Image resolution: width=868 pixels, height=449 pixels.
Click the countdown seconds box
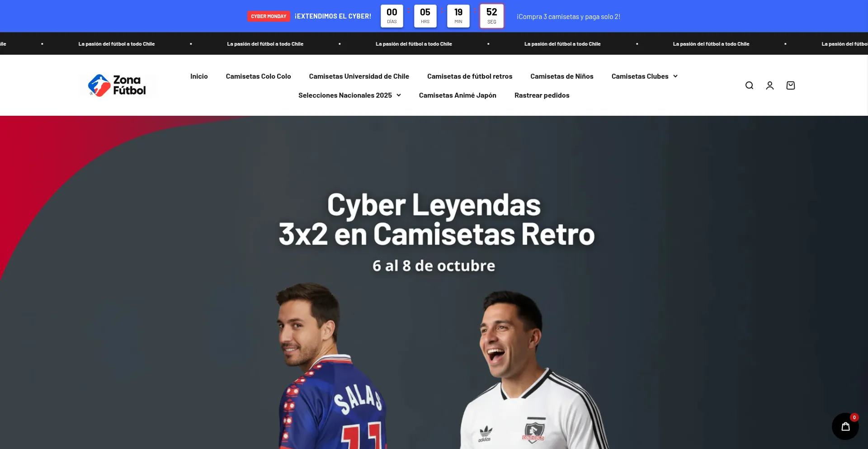tap(491, 16)
